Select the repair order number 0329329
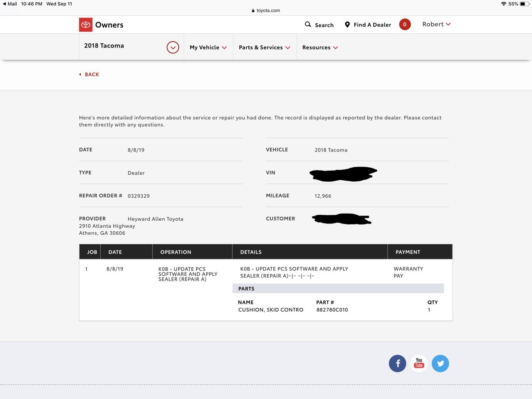Screen dimensions: 532x399 click(139, 196)
